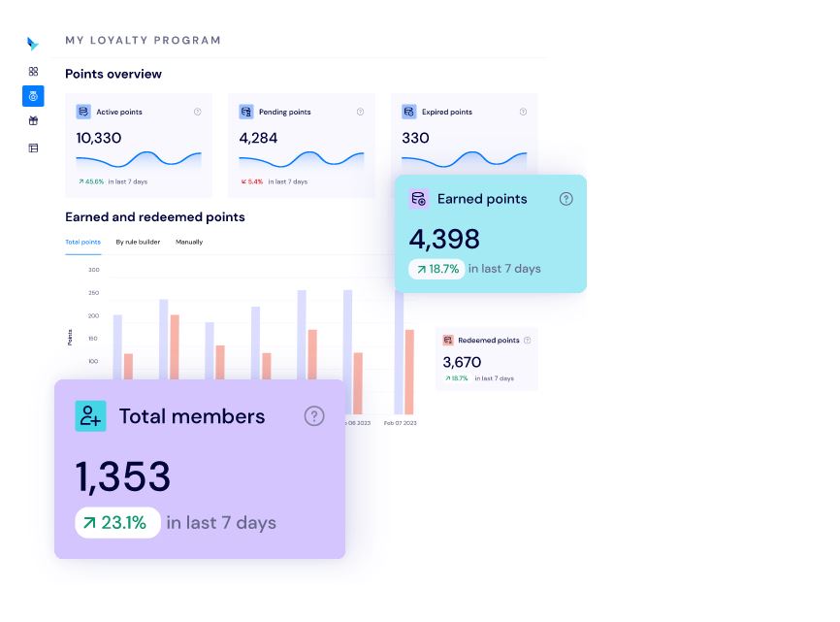Click the My Loyalty Program heading
This screenshot has width=840, height=622.
coord(142,40)
